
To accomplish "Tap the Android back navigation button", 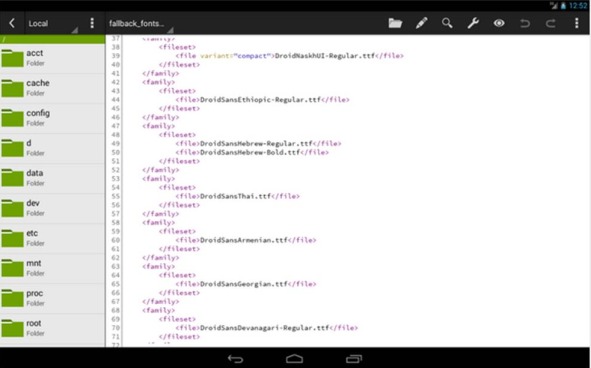I will (x=236, y=359).
